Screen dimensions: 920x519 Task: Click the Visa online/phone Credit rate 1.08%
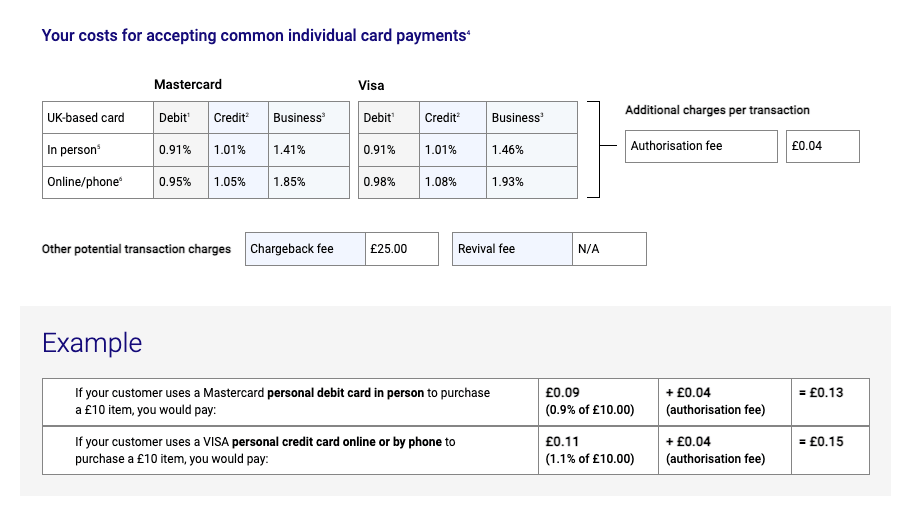click(x=441, y=182)
